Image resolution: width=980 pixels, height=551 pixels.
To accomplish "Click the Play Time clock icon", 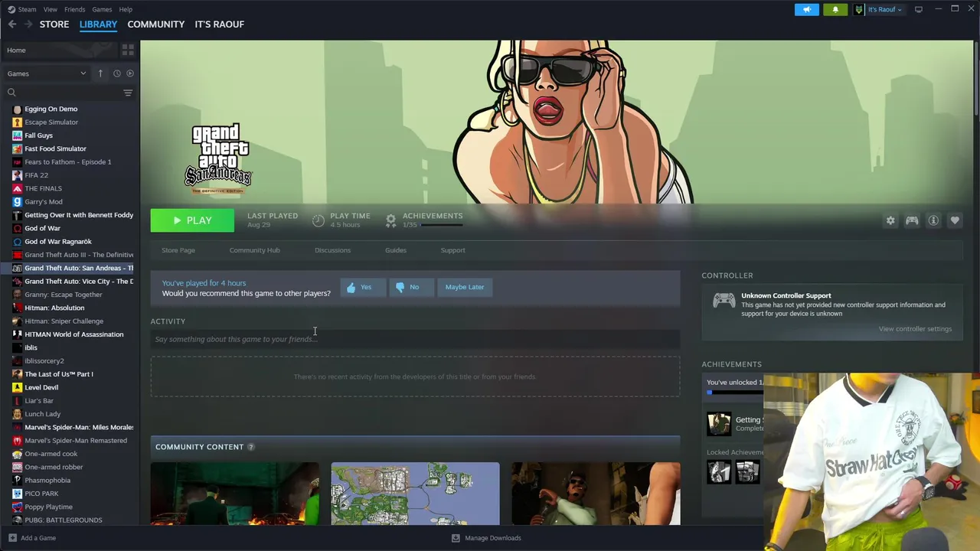I will 318,220.
